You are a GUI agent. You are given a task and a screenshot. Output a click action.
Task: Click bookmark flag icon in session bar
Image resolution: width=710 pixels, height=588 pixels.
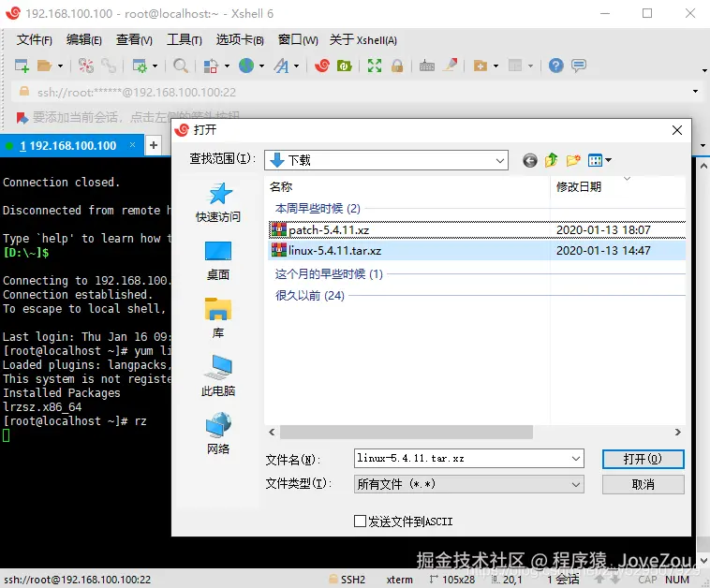pyautogui.click(x=22, y=118)
